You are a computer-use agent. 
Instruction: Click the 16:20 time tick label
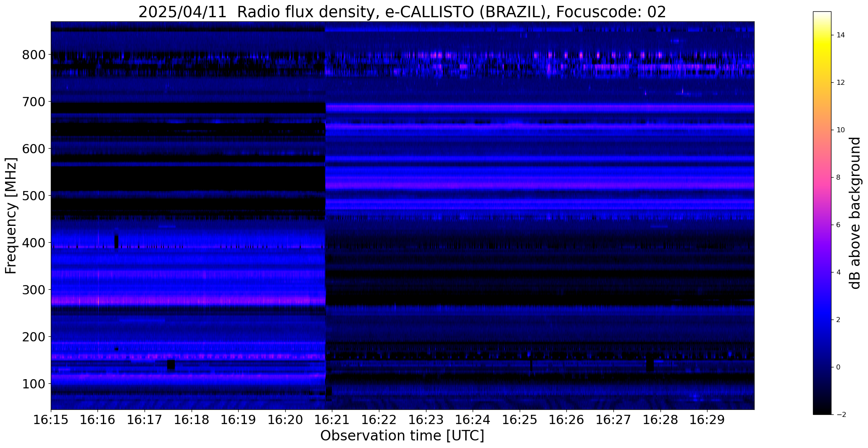point(286,420)
